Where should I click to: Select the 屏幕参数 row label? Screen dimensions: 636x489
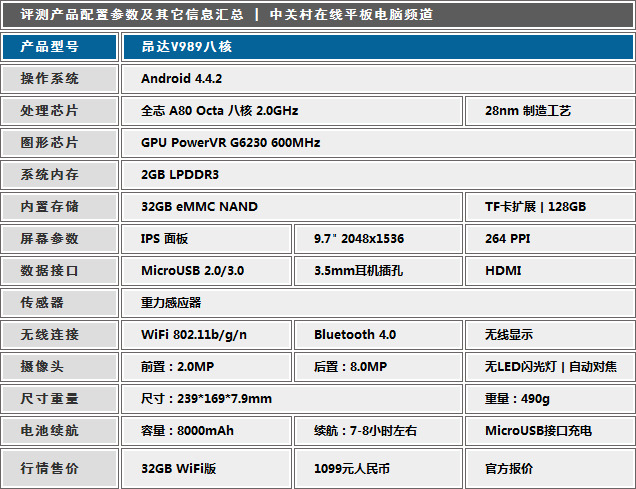[60, 239]
